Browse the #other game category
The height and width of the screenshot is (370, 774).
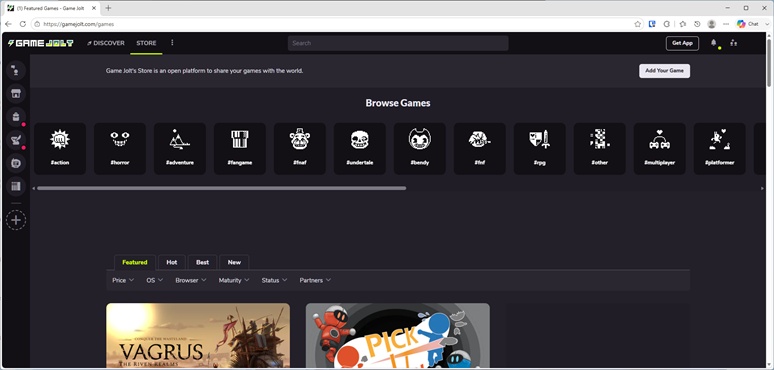600,148
